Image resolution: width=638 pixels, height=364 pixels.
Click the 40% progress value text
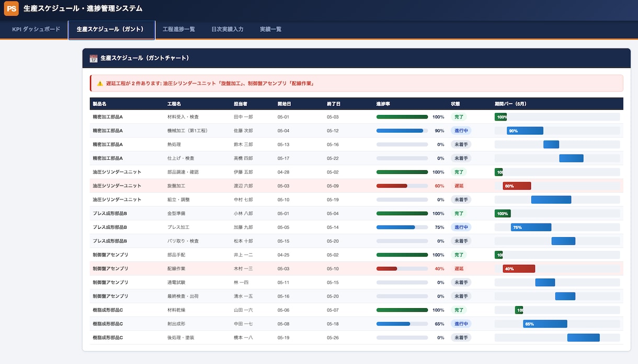click(439, 268)
